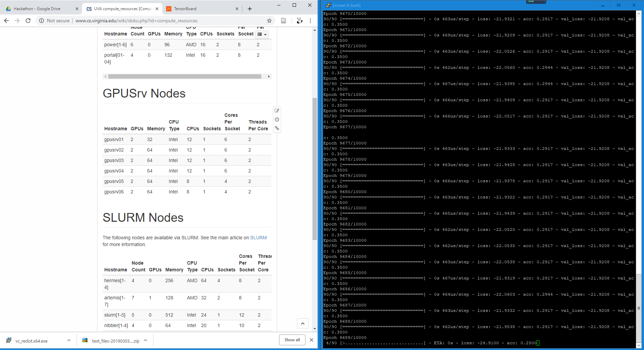View site info for Not secure
Viewport: 644px width, 350px height.
coord(54,21)
